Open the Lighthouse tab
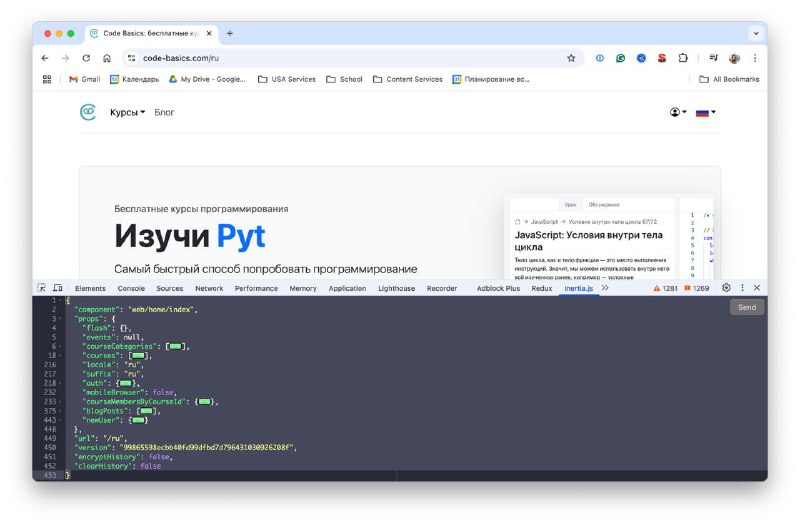 click(x=396, y=288)
